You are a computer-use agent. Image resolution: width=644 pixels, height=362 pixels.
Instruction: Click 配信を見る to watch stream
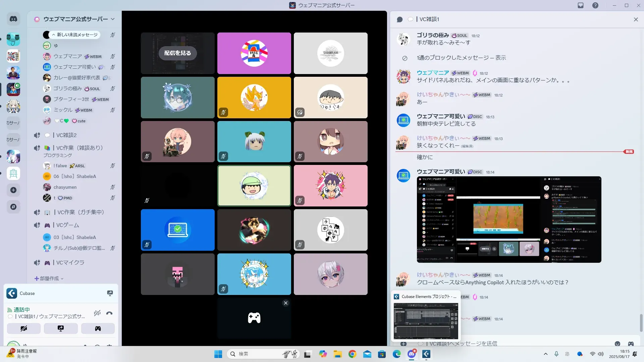coord(177,53)
